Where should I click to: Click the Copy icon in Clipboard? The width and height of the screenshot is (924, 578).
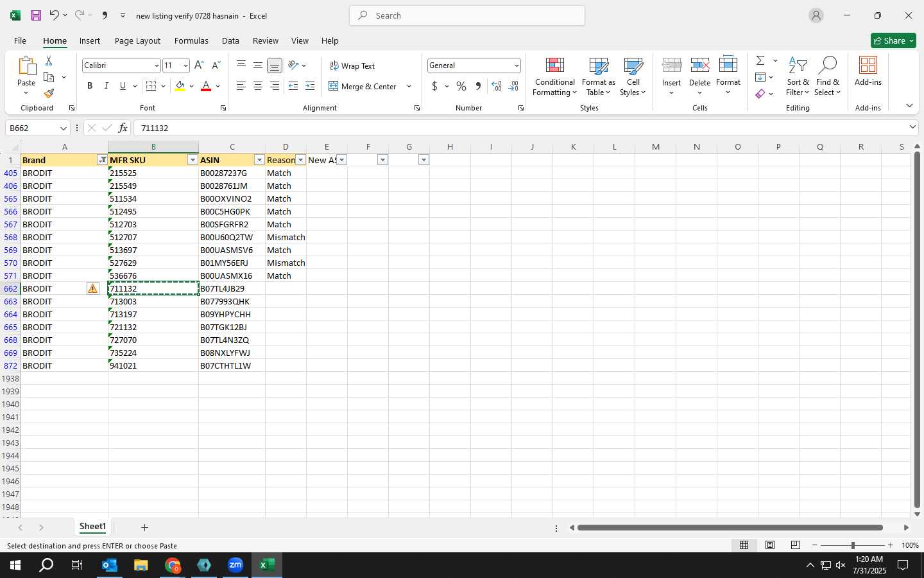pyautogui.click(x=49, y=78)
